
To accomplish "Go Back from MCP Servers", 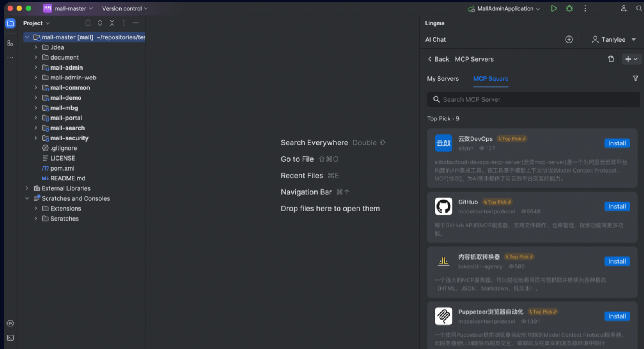I will pyautogui.click(x=438, y=59).
